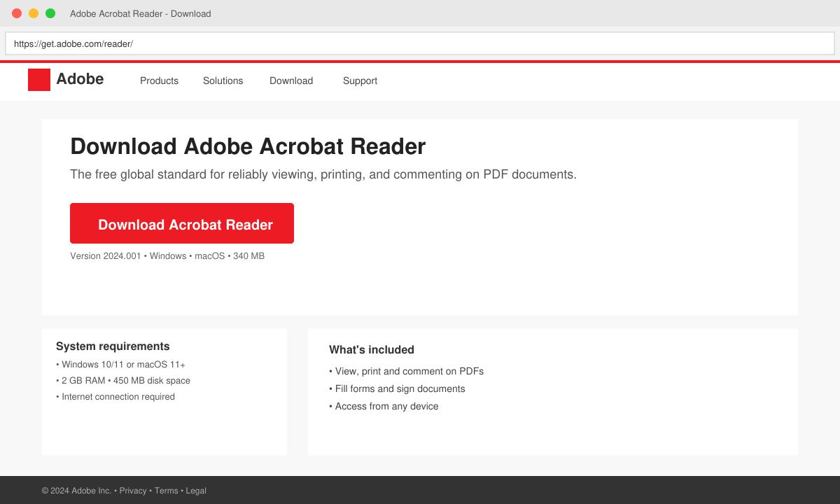This screenshot has width=840, height=504.
Task: Open the Support nav item
Action: [x=360, y=80]
